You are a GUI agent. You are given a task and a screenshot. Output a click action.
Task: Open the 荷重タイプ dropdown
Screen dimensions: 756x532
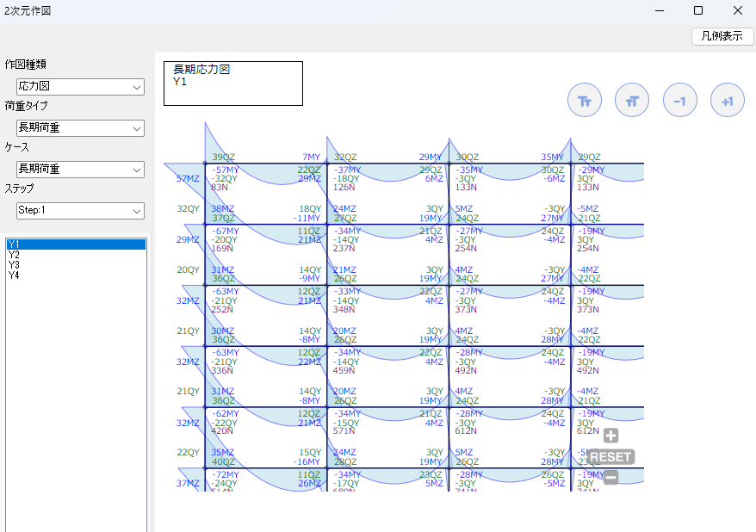[81, 128]
